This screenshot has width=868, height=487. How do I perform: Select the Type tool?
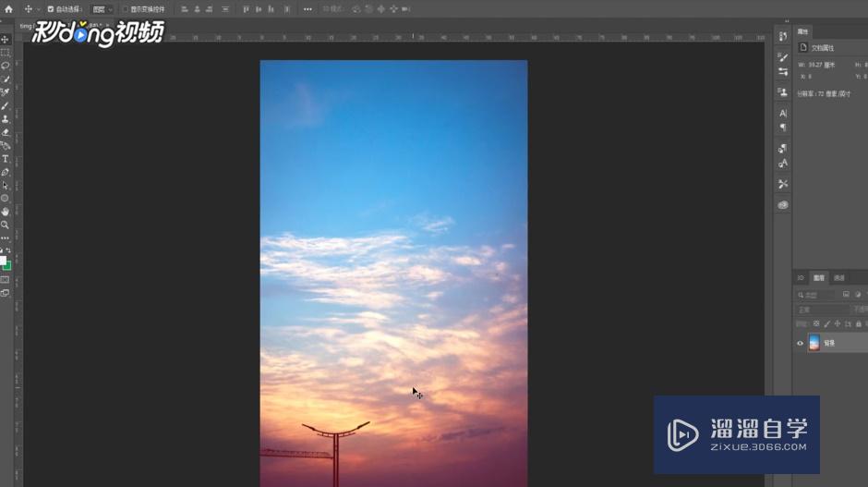pyautogui.click(x=5, y=159)
